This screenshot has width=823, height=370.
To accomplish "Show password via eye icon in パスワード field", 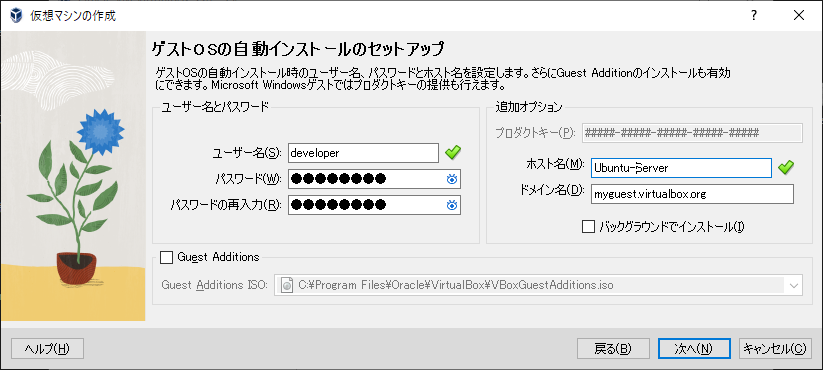I will pyautogui.click(x=452, y=179).
